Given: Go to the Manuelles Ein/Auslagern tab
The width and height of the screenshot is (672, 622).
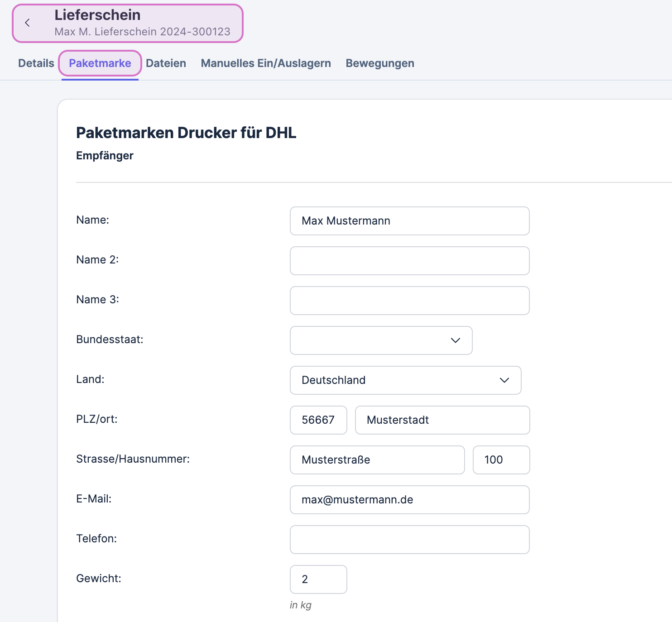Looking at the screenshot, I should click(266, 63).
